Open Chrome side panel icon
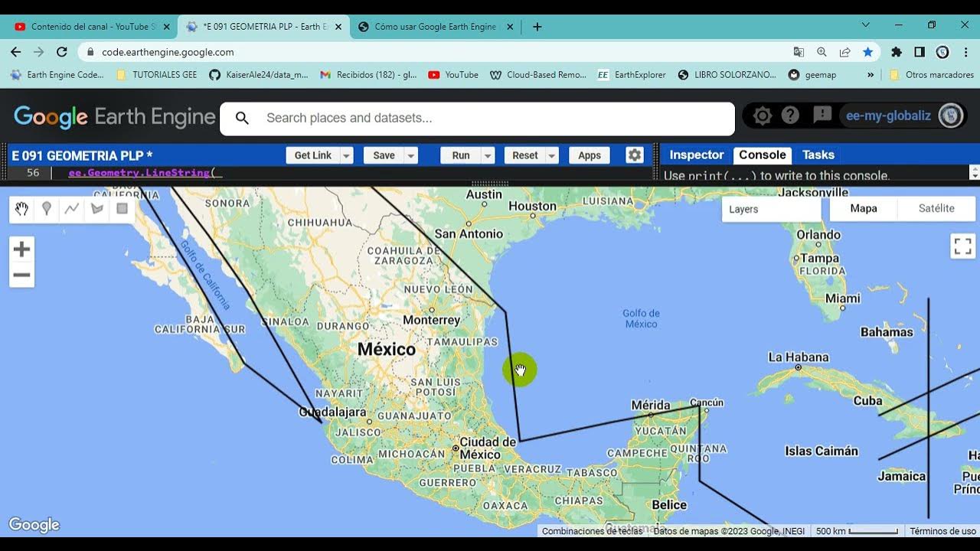This screenshot has height=551, width=980. [920, 52]
